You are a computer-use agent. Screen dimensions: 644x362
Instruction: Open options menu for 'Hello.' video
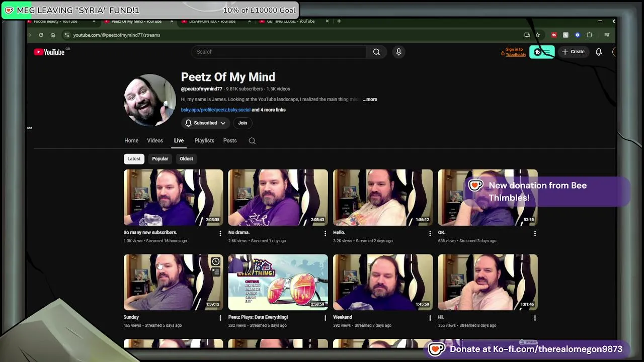(430, 233)
